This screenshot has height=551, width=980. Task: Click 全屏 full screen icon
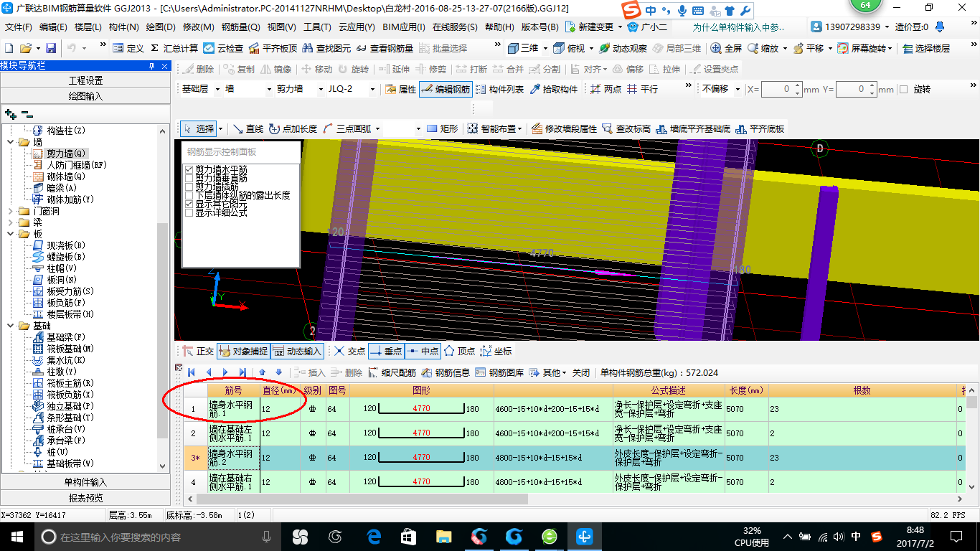pyautogui.click(x=726, y=48)
